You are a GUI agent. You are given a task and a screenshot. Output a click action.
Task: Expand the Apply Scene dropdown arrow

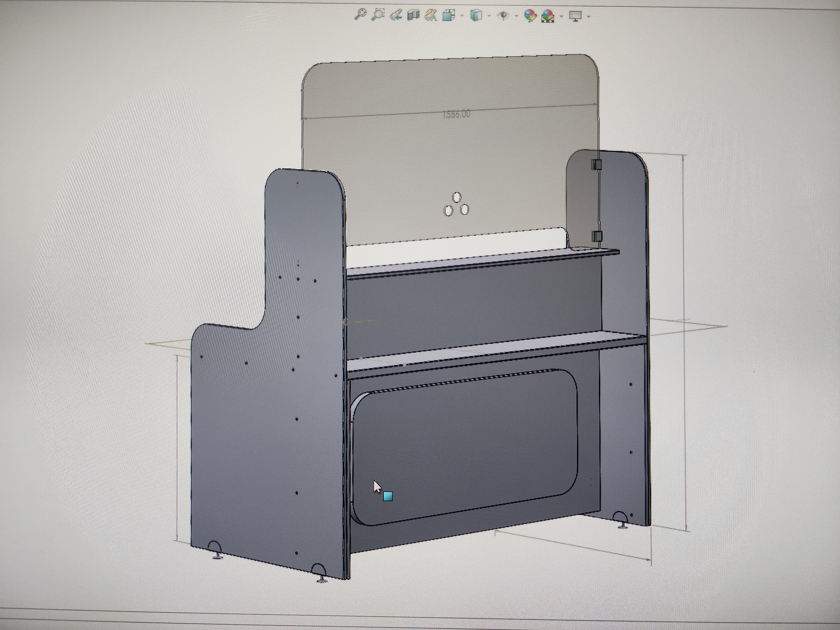[x=561, y=16]
